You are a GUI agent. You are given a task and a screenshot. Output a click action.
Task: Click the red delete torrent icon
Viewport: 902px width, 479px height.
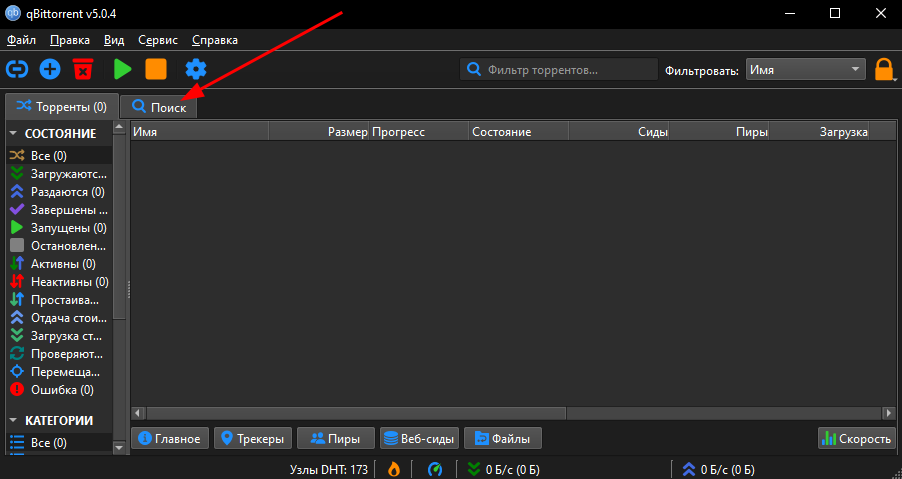pos(83,70)
